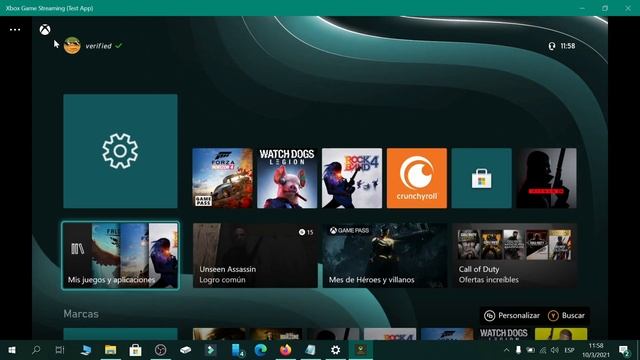Open Windows taskbar search
The width and height of the screenshot is (640, 360).
click(x=36, y=350)
